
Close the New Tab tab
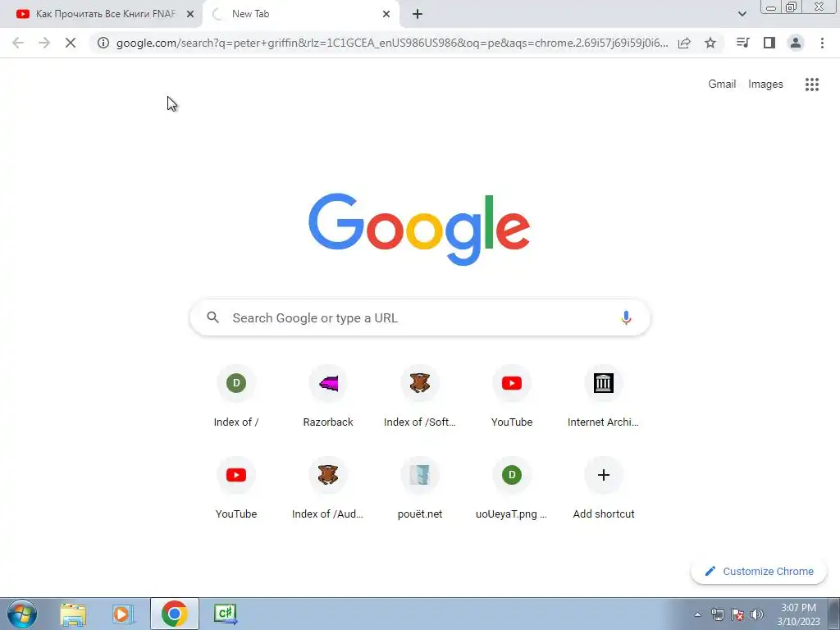click(x=386, y=14)
